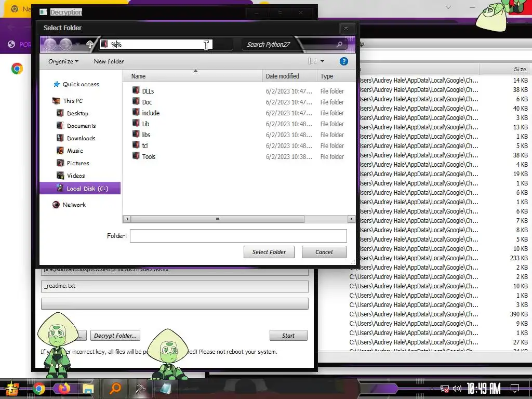Sort by Size column in background file list

click(505, 69)
